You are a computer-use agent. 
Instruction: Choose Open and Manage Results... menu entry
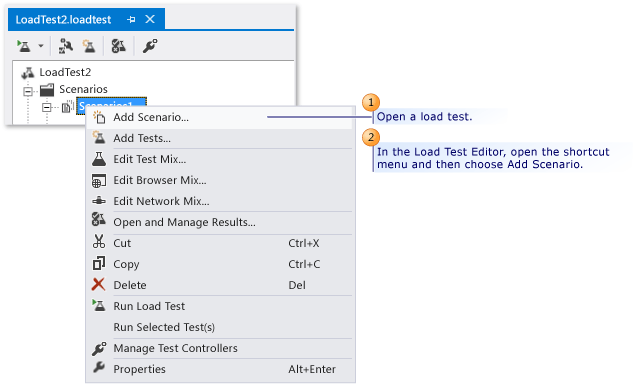point(220,222)
